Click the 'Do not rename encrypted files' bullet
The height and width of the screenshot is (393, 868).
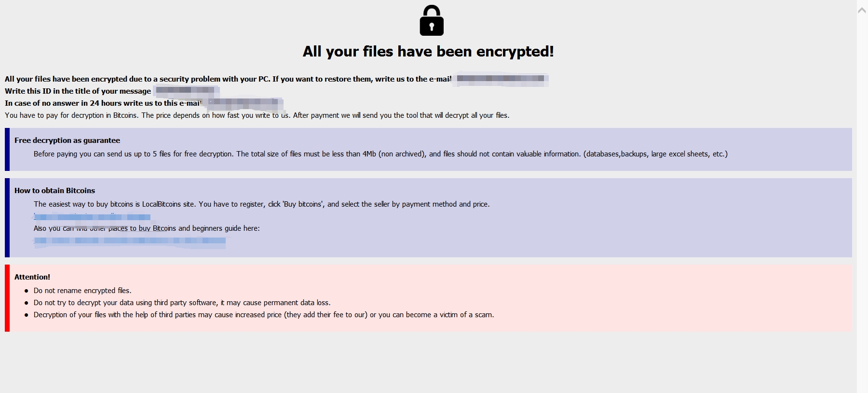[x=82, y=291]
